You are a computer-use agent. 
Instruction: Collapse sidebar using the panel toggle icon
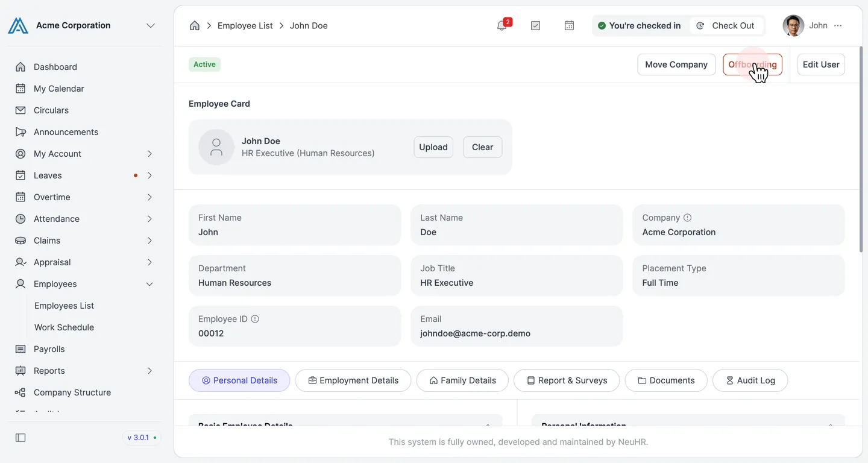pyautogui.click(x=20, y=438)
